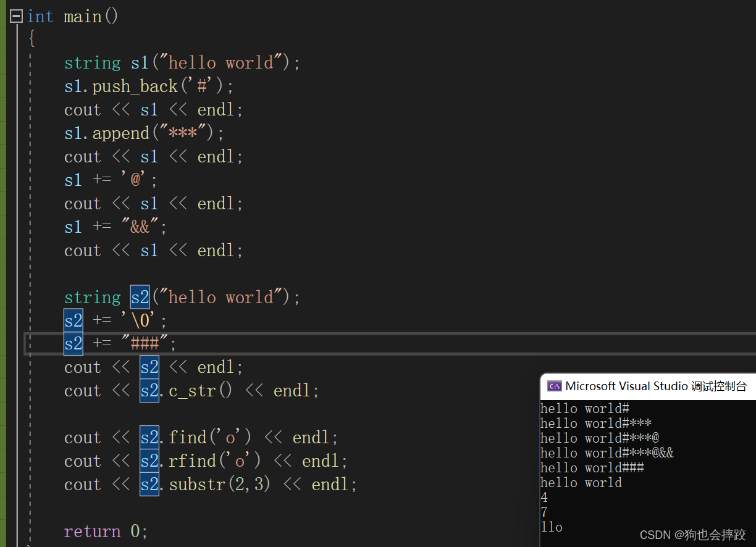This screenshot has width=756, height=547.
Task: Click the 'string' keyword declaring s1
Action: coord(92,63)
